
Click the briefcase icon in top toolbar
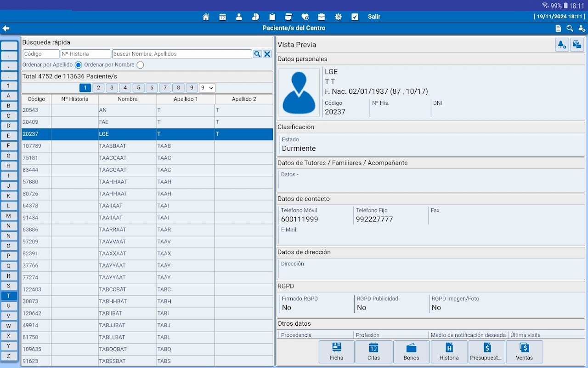click(322, 17)
